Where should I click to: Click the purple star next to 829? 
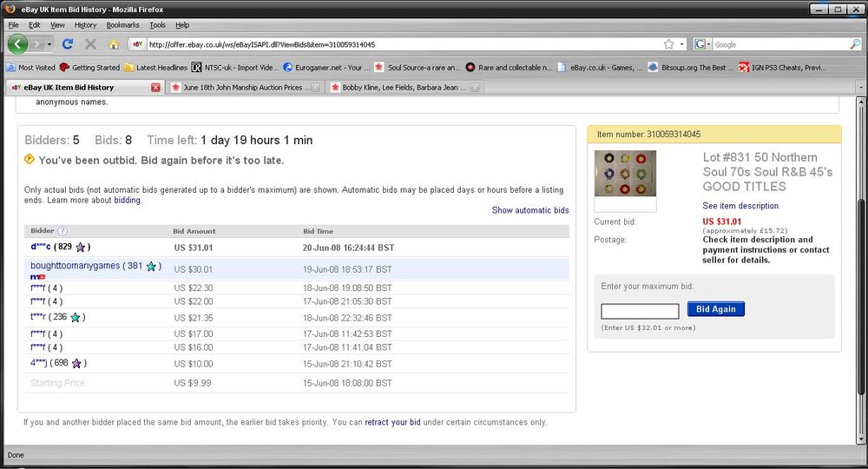coord(81,247)
